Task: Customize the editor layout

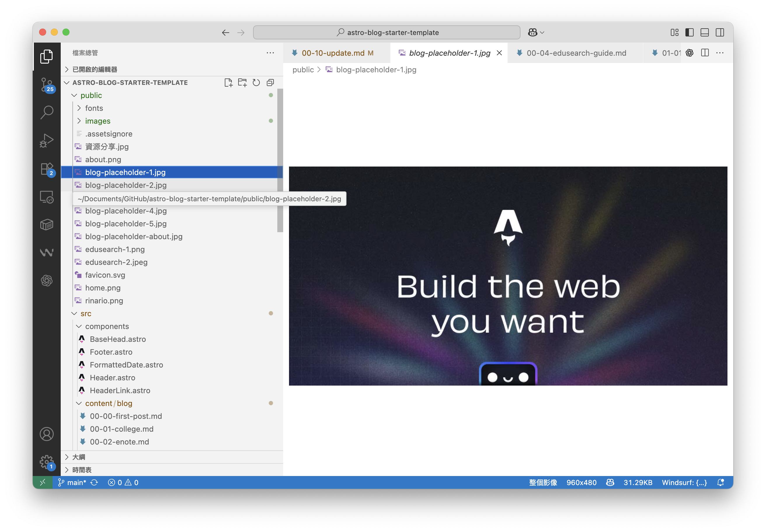Action: [674, 32]
